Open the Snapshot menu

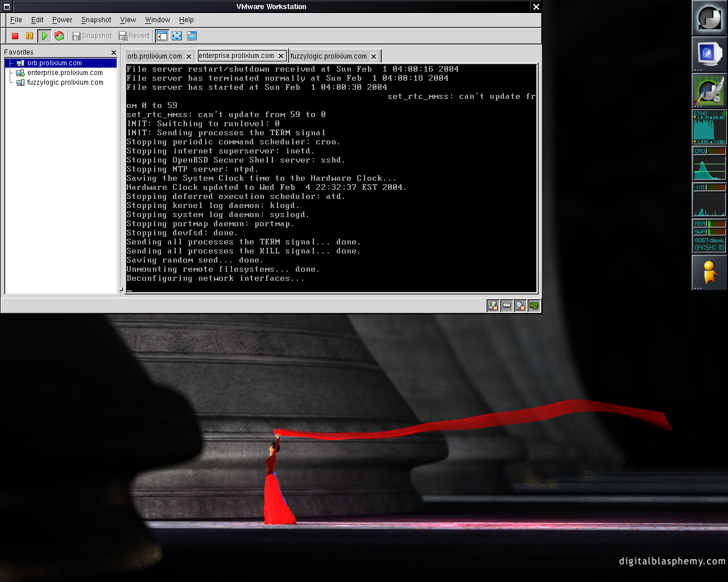click(96, 20)
